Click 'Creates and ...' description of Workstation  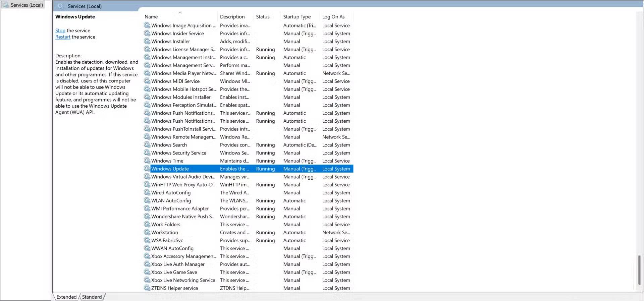pyautogui.click(x=235, y=232)
